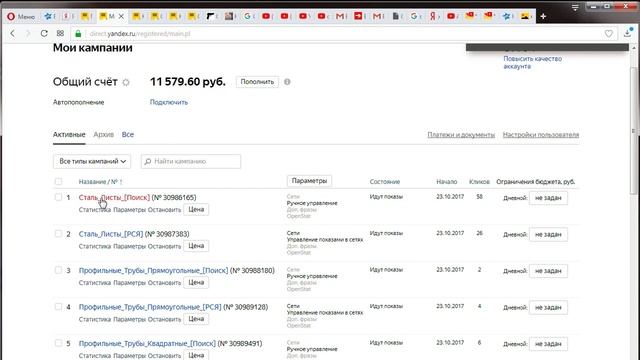Viewport: 640px width, 360px height.
Task: Click info icon next to Пополнить
Action: coord(287,82)
